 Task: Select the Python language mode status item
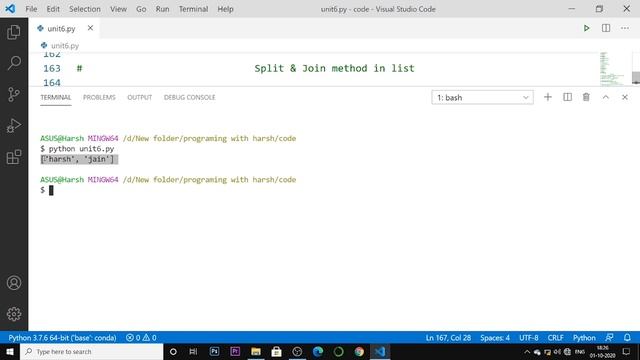click(584, 338)
